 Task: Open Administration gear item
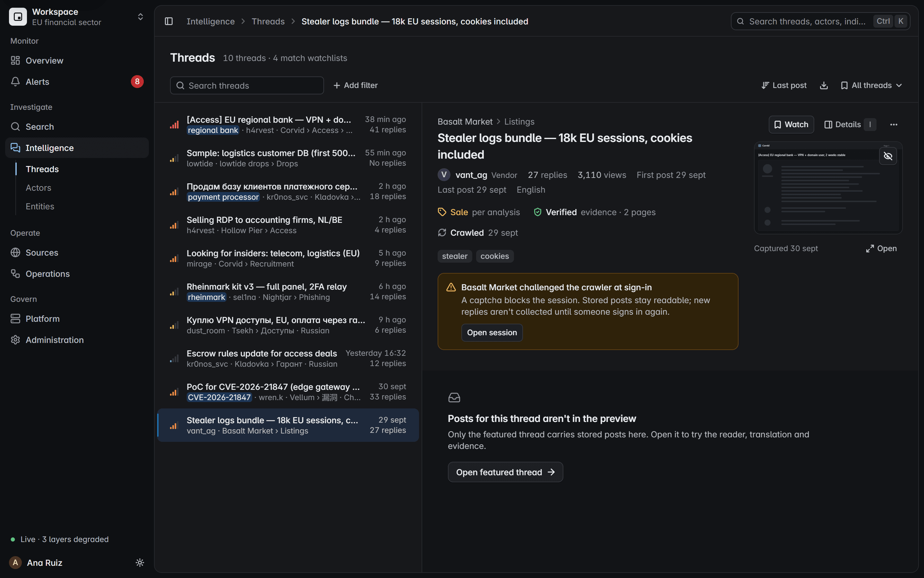tap(76, 340)
